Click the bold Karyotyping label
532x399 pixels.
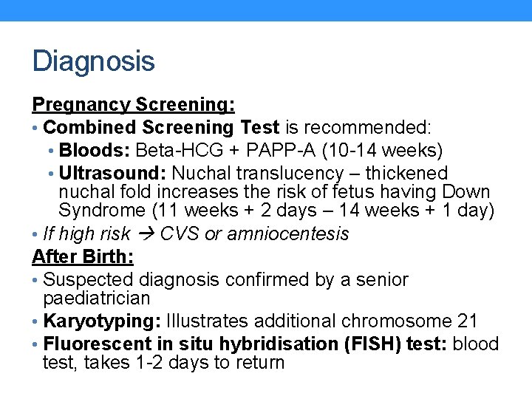(102, 321)
